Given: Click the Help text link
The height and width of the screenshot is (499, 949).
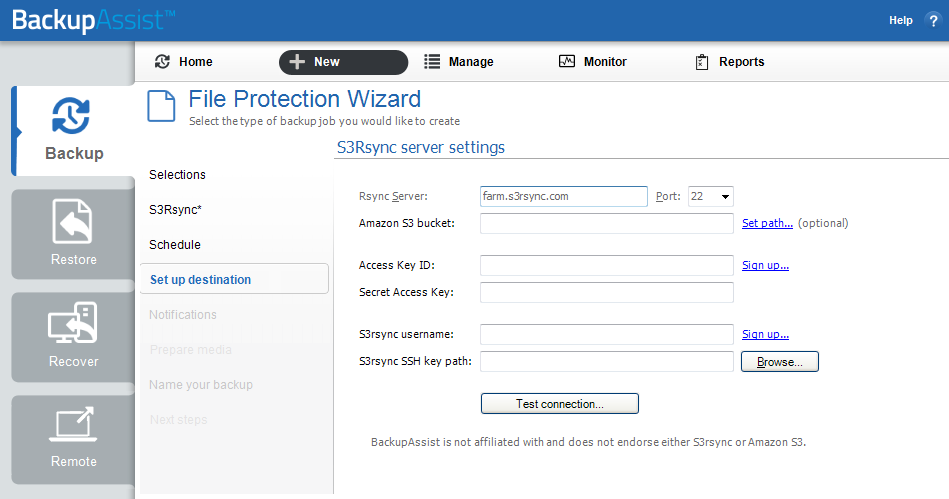Looking at the screenshot, I should pyautogui.click(x=901, y=20).
